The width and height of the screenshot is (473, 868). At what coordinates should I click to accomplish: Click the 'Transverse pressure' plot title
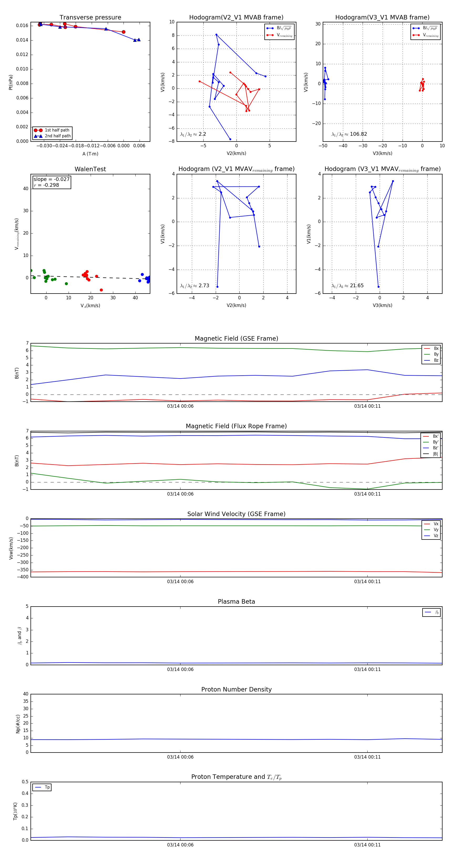pyautogui.click(x=90, y=17)
